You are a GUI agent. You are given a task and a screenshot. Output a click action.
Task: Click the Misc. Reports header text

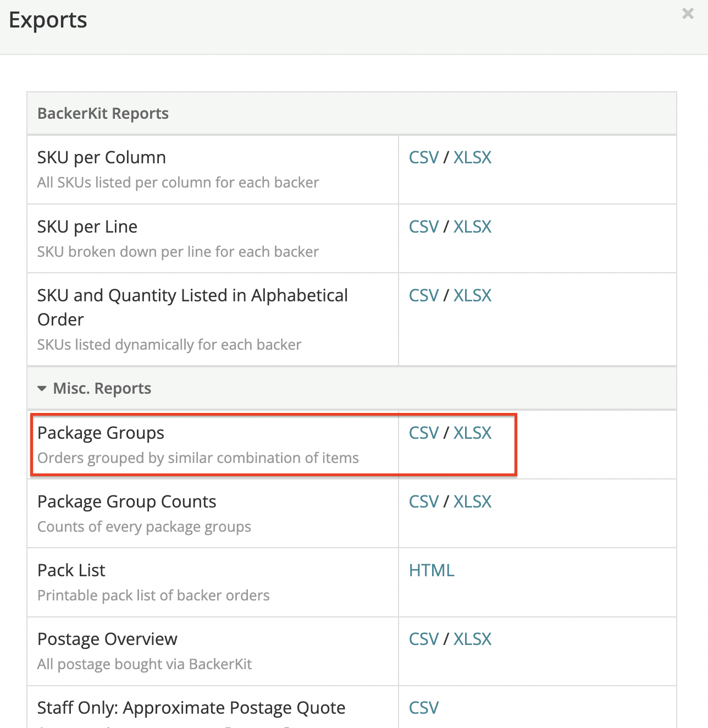coord(102,389)
